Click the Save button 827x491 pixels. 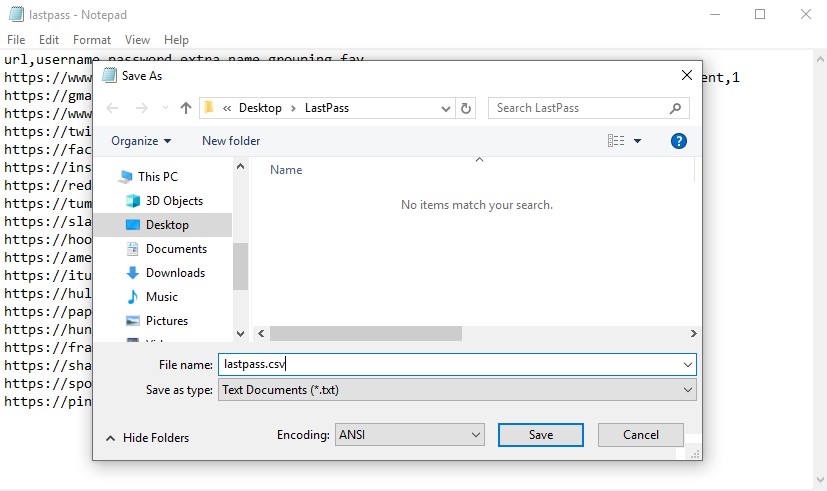(x=541, y=435)
